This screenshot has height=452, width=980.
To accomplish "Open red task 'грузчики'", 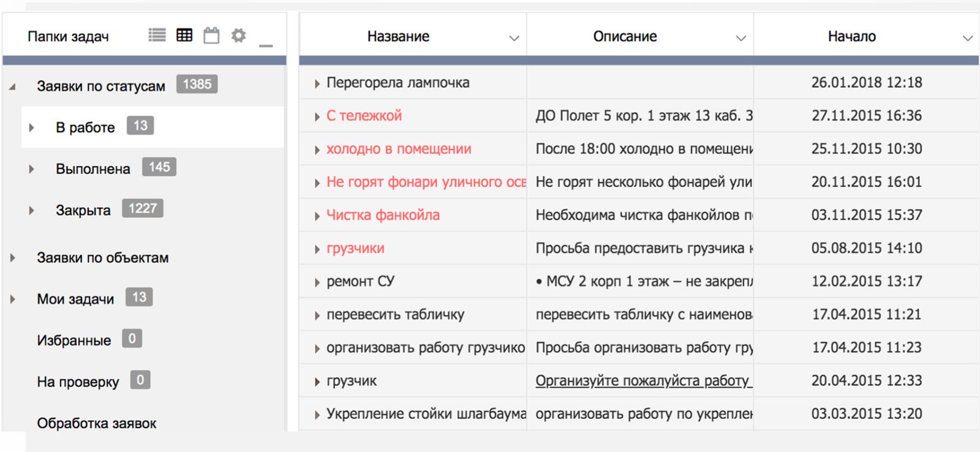I will click(x=355, y=248).
